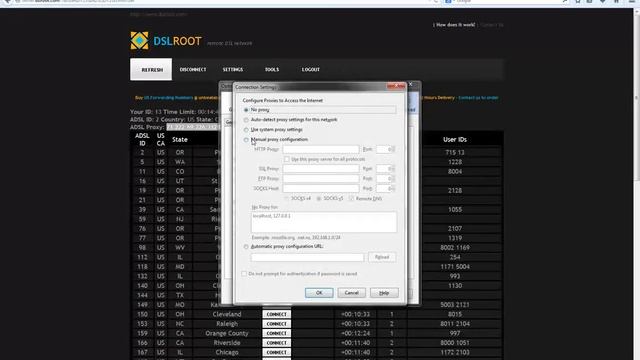The image size is (640, 360).
Task: Click the ADSL ID column header
Action: pyautogui.click(x=142, y=140)
